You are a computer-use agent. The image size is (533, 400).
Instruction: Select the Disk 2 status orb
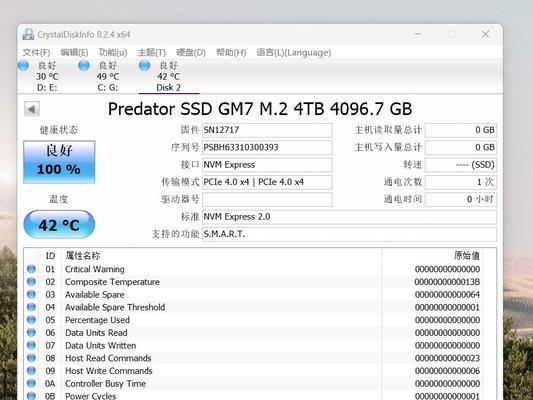point(144,65)
